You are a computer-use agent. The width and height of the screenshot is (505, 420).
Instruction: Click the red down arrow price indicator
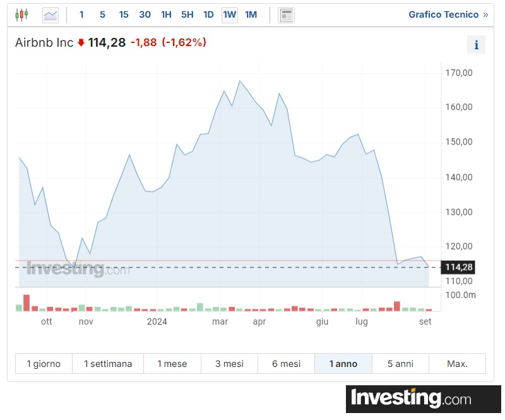coord(81,42)
